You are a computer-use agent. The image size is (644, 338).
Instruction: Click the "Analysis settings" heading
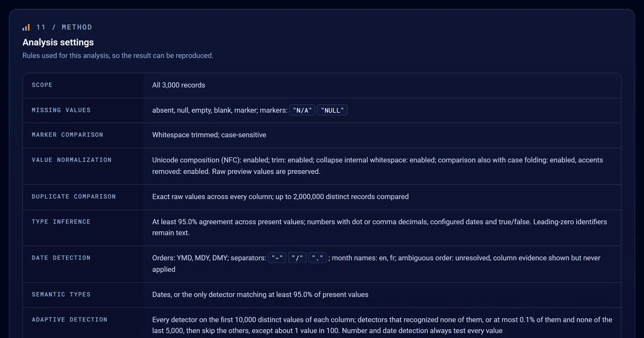[58, 42]
